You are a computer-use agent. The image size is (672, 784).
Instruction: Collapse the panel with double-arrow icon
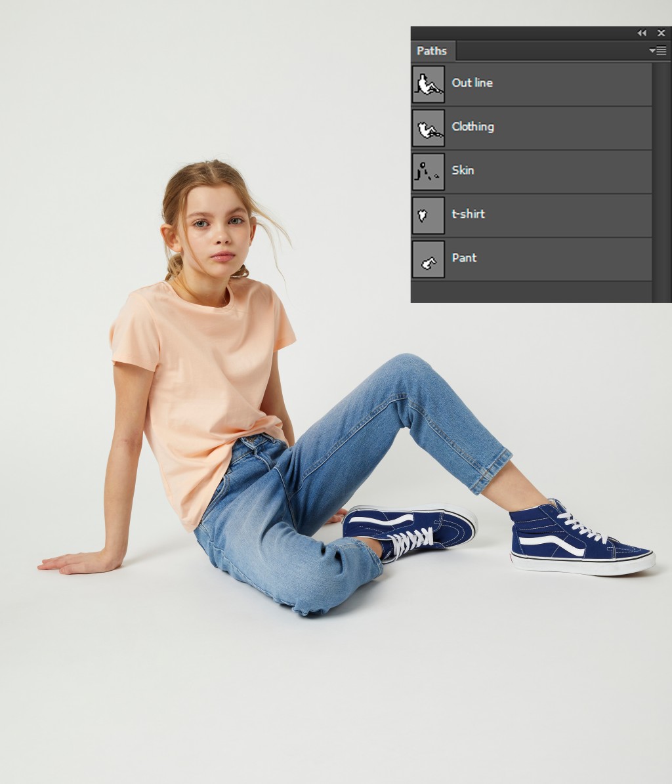click(642, 33)
